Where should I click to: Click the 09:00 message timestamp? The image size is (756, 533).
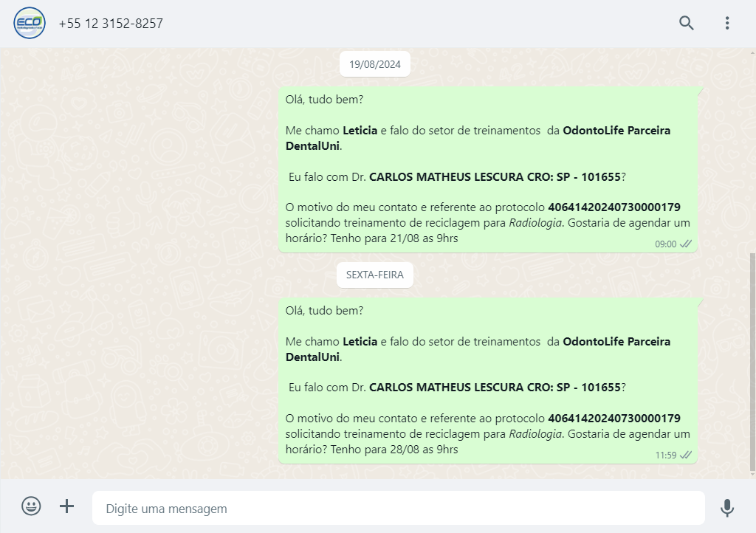click(665, 244)
